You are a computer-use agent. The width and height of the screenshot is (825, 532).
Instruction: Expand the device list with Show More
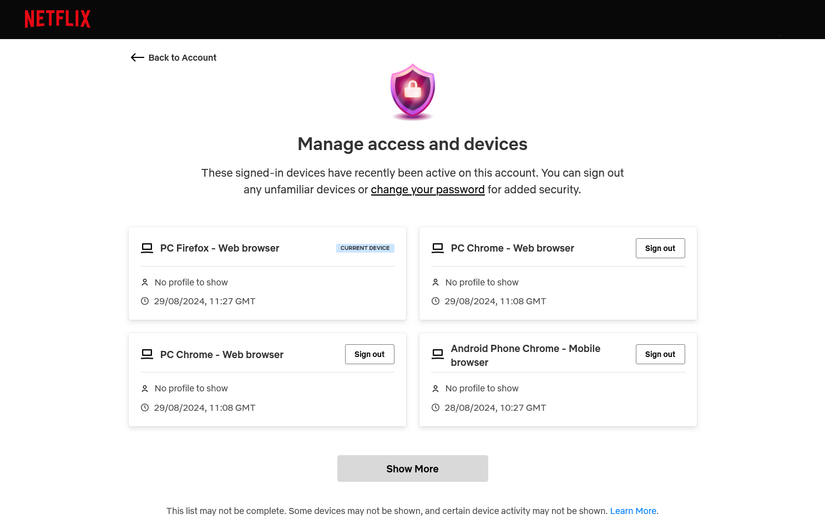coord(412,469)
